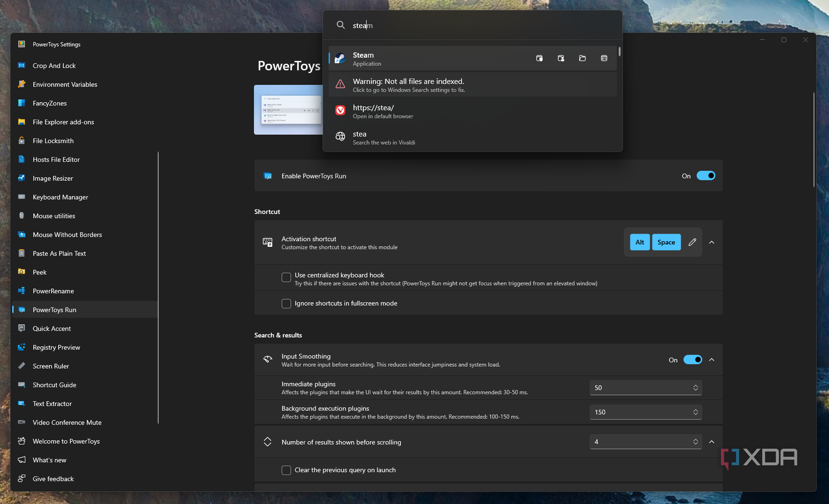Toggle the Input Smoothing switch
The width and height of the screenshot is (829, 504).
693,360
